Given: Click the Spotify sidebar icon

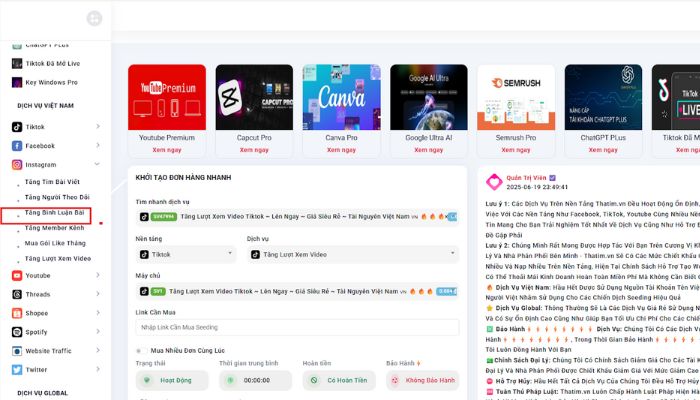Looking at the screenshot, I should point(17,332).
